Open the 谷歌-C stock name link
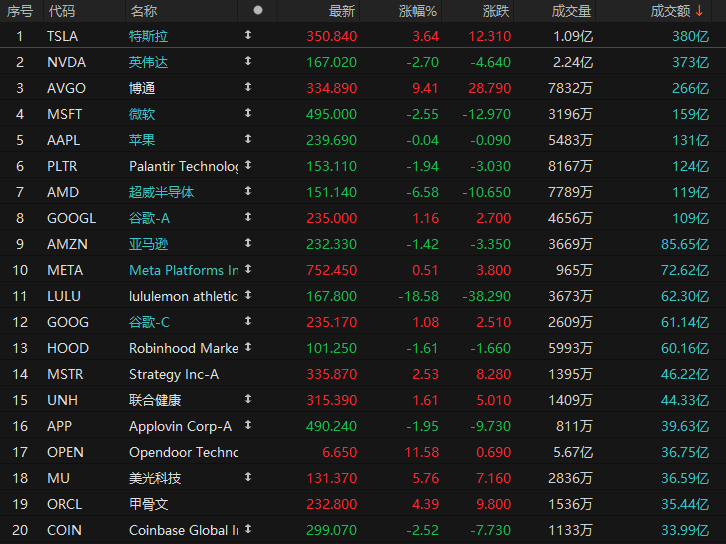 pos(149,322)
